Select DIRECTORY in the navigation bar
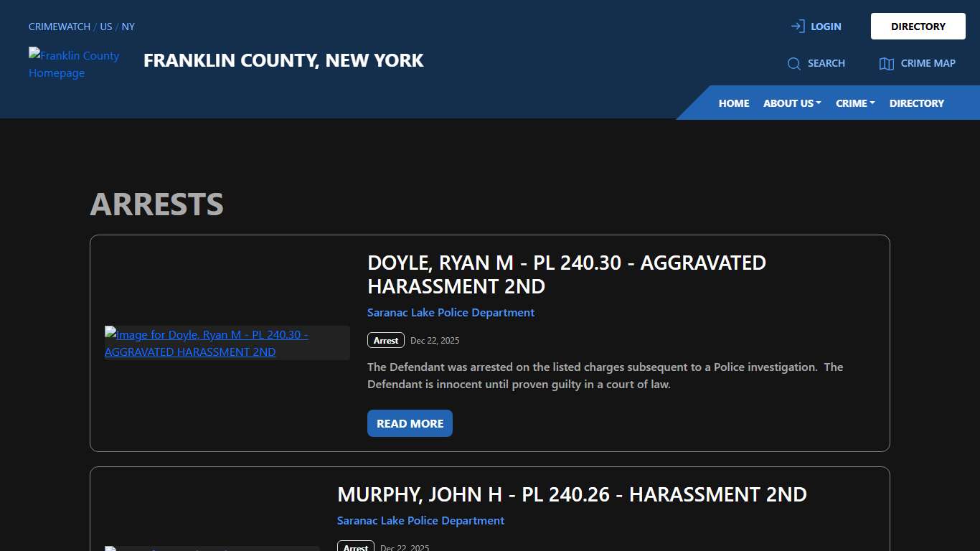This screenshot has height=551, width=980. [916, 103]
